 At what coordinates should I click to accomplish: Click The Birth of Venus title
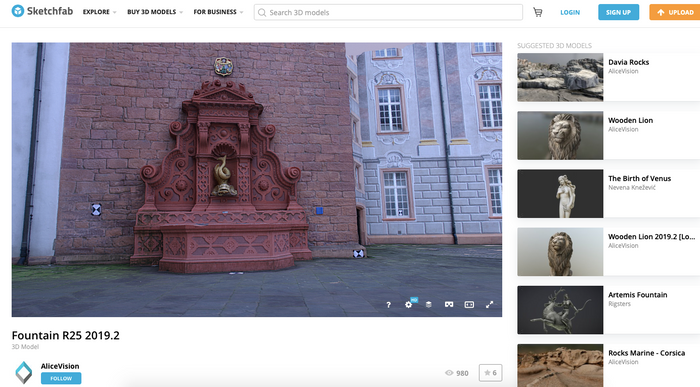click(x=639, y=178)
